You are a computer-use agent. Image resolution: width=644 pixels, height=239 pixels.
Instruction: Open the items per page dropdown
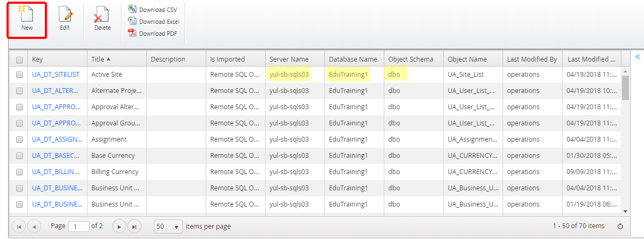click(168, 226)
